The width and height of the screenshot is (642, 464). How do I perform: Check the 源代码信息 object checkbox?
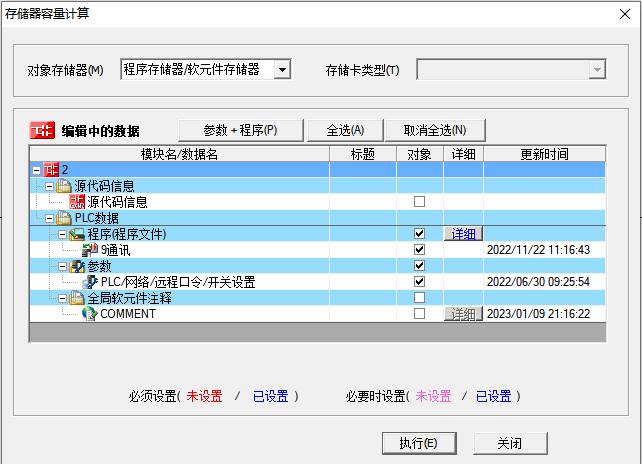click(x=420, y=202)
